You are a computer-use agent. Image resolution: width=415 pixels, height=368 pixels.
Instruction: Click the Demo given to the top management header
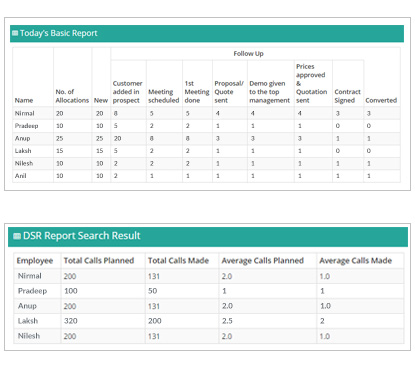point(269,92)
